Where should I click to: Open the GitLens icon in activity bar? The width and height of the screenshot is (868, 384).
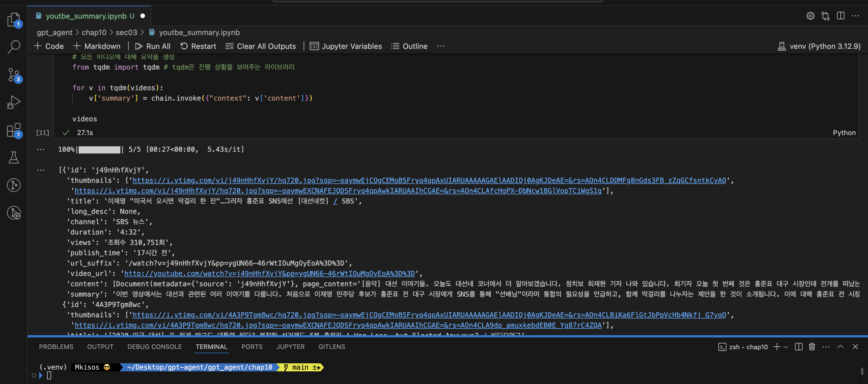[13, 185]
